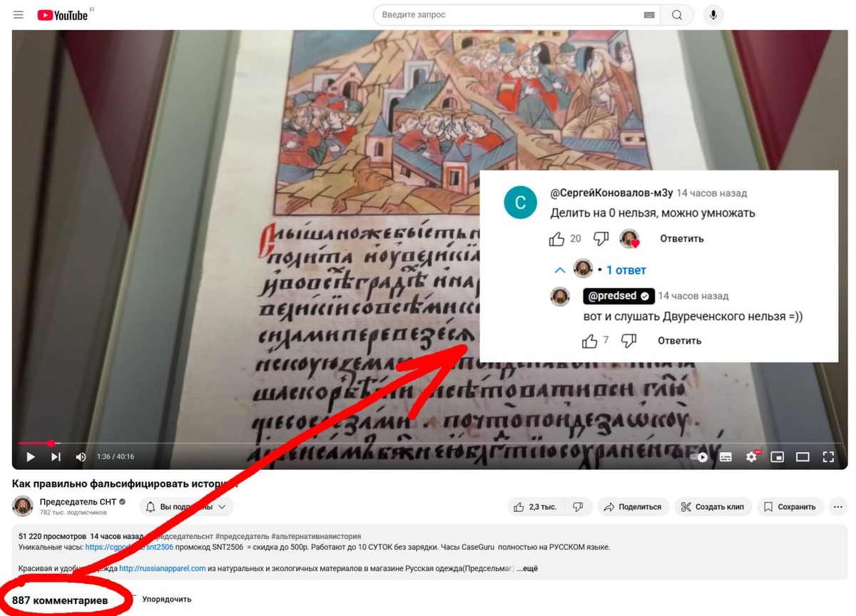The width and height of the screenshot is (856, 616).
Task: Mute the player volume
Action: tap(81, 457)
